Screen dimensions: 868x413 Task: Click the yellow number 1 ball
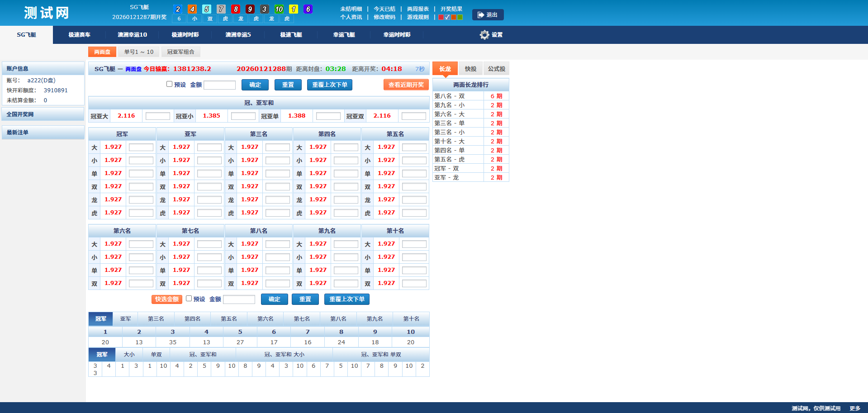point(294,9)
